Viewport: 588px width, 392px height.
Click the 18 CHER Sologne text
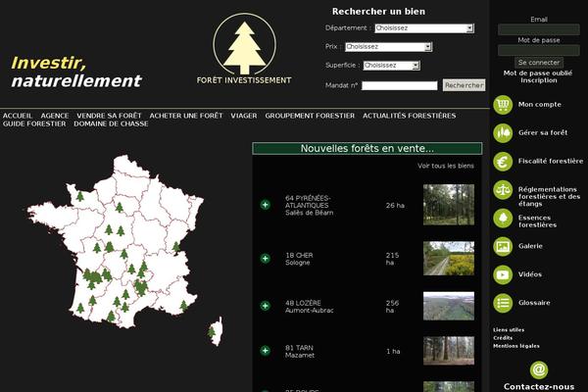point(299,259)
